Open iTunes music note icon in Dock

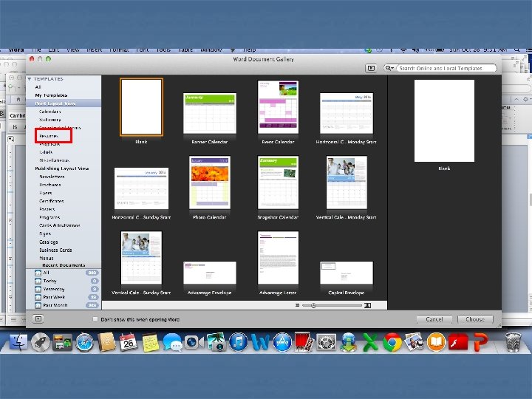pyautogui.click(x=238, y=342)
